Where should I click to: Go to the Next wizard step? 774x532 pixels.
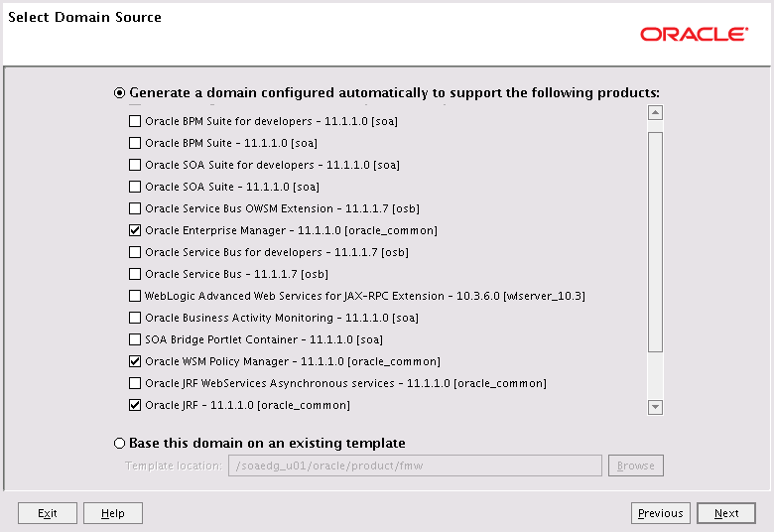(726, 513)
